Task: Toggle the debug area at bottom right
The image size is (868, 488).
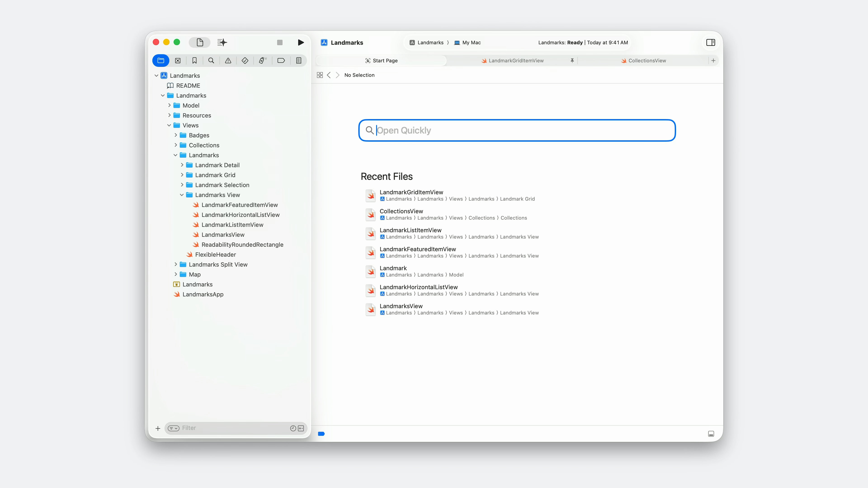Action: point(711,434)
